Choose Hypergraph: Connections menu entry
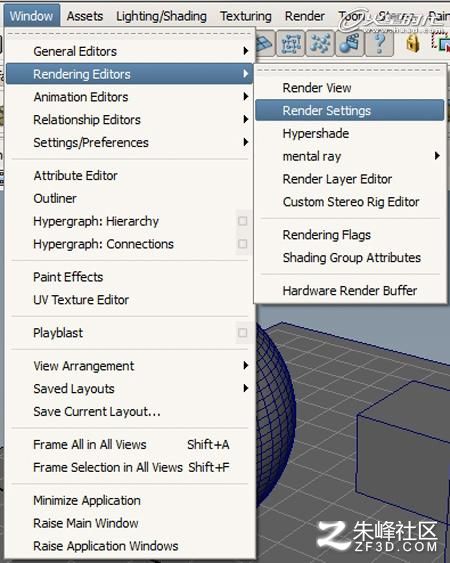This screenshot has width=450, height=563. tap(103, 244)
